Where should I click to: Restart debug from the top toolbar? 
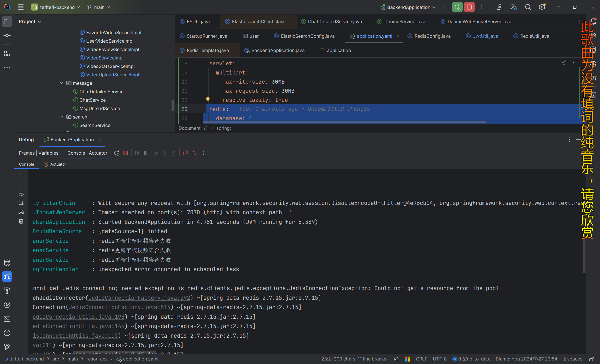[457, 7]
